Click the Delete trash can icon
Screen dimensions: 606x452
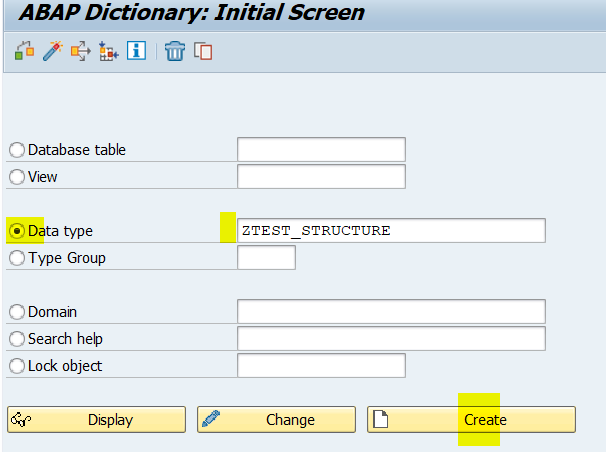point(175,51)
